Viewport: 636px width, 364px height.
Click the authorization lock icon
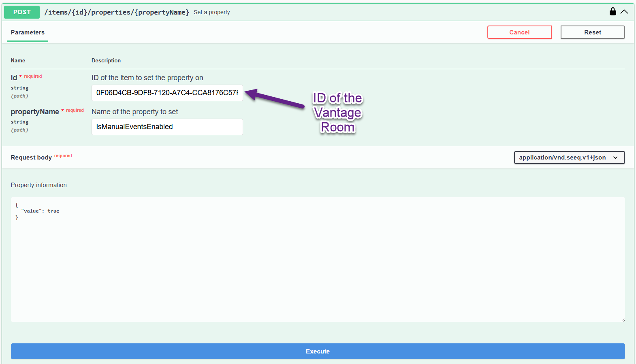[x=613, y=12]
